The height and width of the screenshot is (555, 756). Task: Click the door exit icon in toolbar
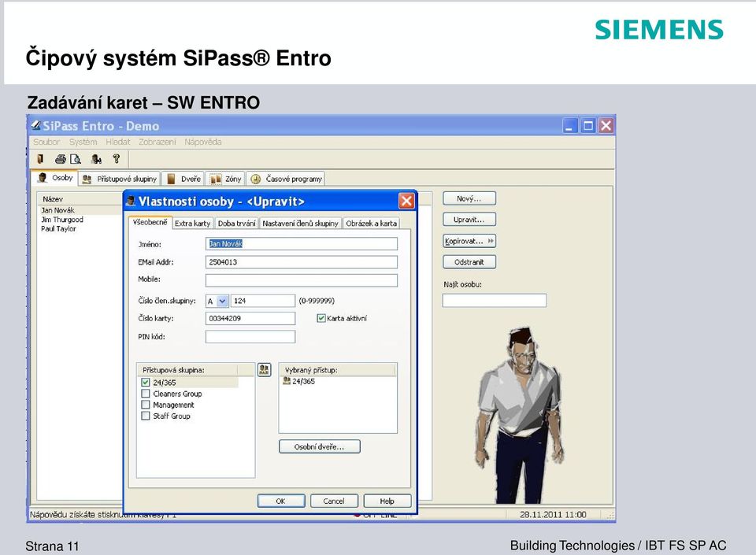click(40, 158)
